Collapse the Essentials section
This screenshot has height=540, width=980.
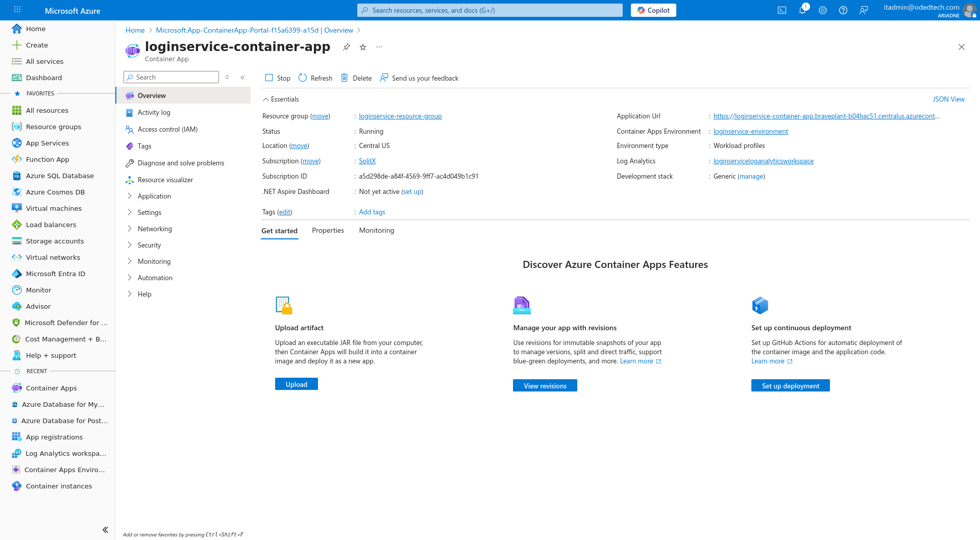pyautogui.click(x=280, y=99)
